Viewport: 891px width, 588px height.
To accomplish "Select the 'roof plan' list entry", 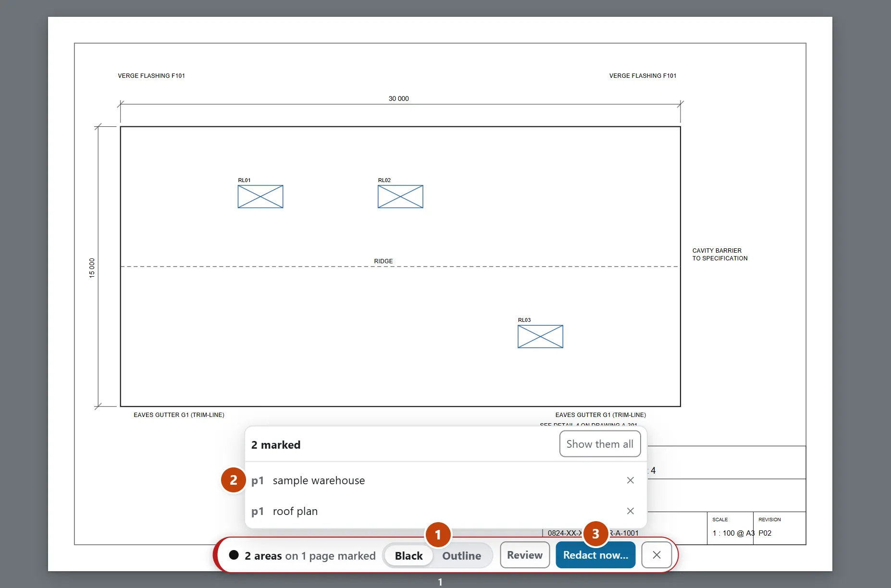I will [445, 511].
